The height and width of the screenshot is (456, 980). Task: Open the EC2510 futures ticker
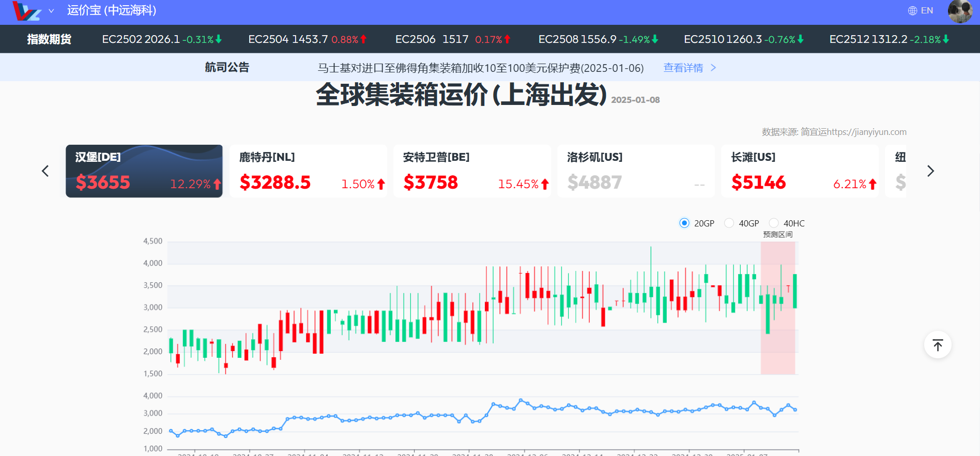pyautogui.click(x=744, y=39)
